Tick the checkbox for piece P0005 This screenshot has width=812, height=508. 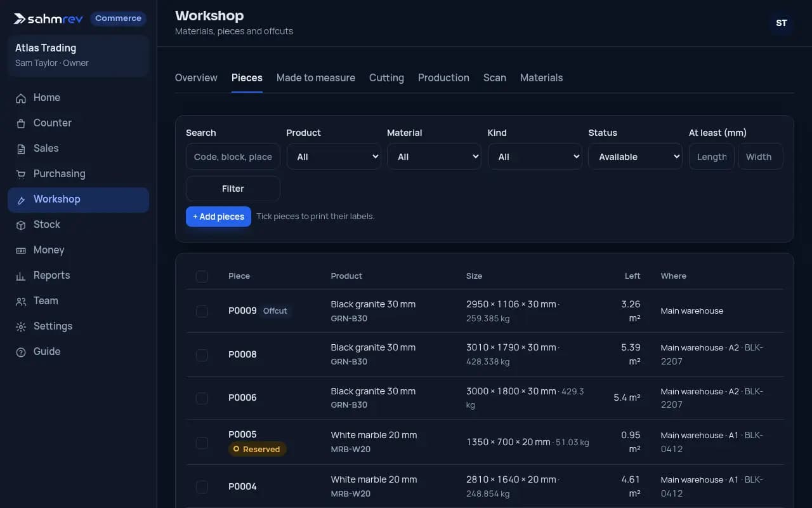(202, 442)
